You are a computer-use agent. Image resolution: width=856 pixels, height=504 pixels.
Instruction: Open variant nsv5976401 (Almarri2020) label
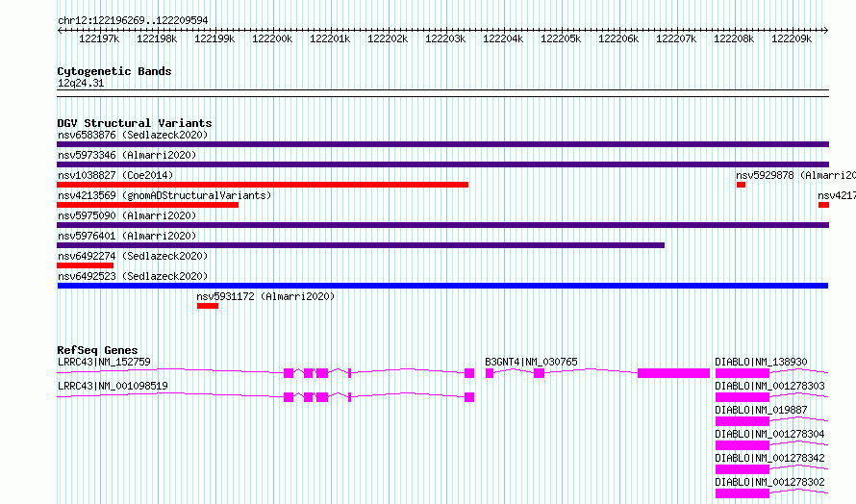coord(127,236)
